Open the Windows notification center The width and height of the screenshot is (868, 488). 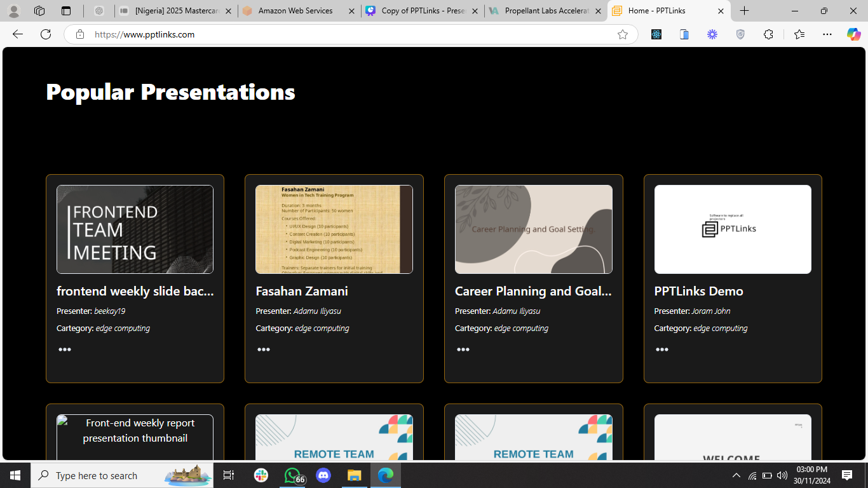[x=847, y=475]
